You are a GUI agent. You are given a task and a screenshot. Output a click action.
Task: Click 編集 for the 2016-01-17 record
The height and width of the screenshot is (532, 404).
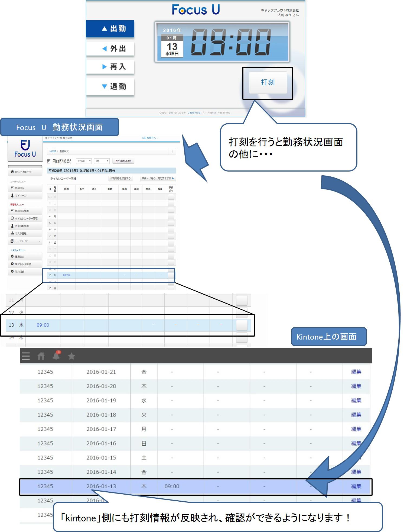click(x=356, y=429)
